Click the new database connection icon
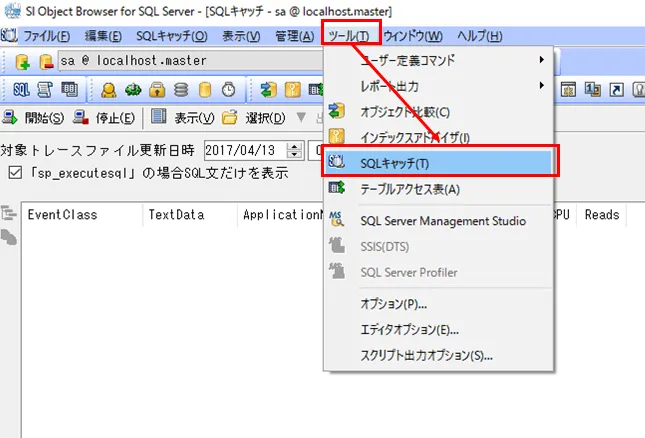This screenshot has width=645, height=438. coord(22,61)
